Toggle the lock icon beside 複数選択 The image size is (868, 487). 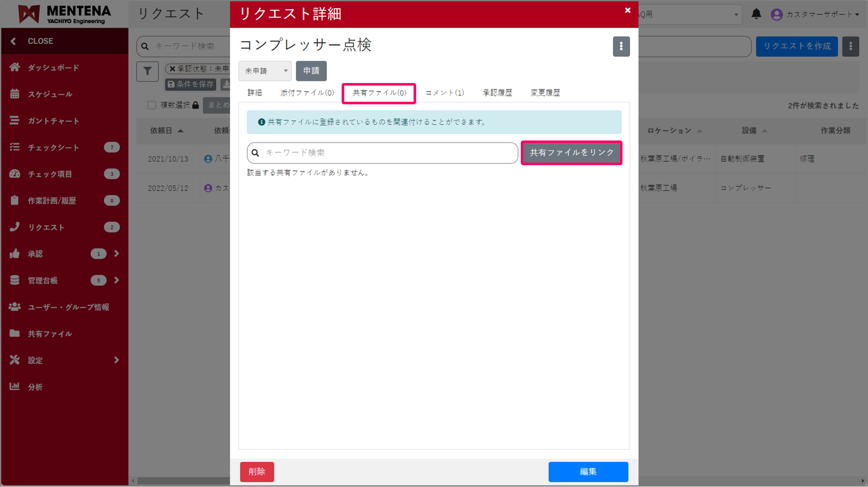pyautogui.click(x=196, y=105)
